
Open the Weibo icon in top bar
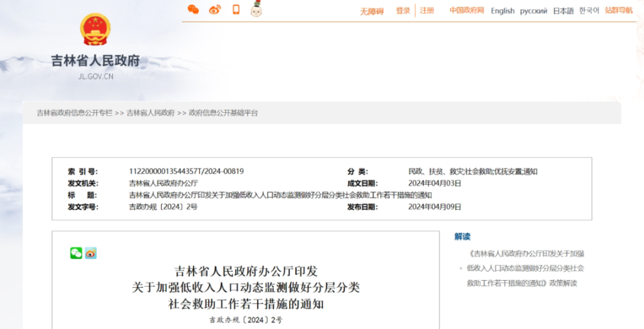tap(215, 9)
